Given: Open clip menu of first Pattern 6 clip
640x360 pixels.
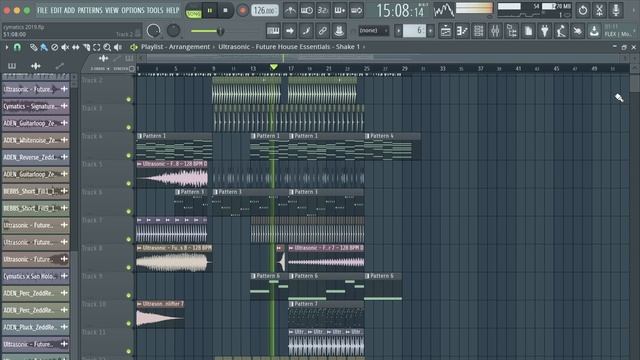Looking at the screenshot, I should 253,276.
